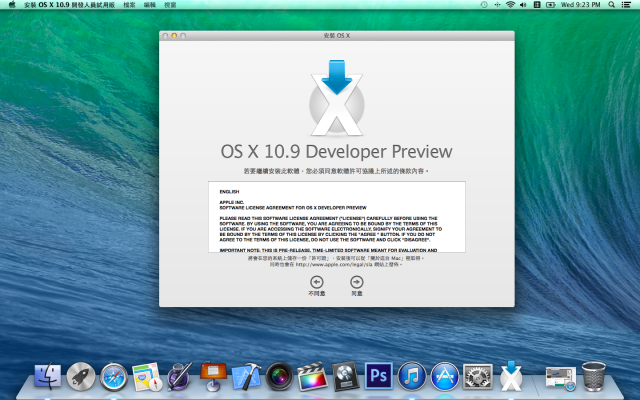
Task: Launch Launchpad rocket icon in the Dock
Action: coord(81,376)
